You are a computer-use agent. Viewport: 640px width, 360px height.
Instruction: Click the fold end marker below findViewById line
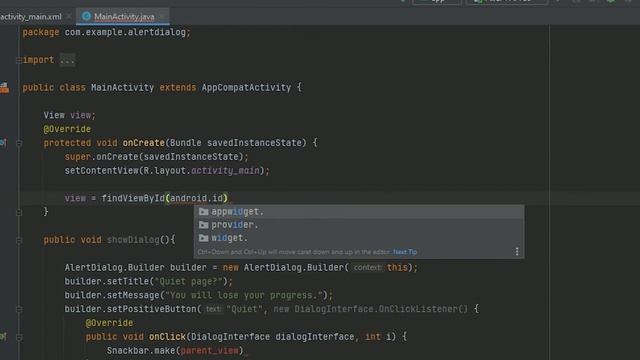(19, 212)
